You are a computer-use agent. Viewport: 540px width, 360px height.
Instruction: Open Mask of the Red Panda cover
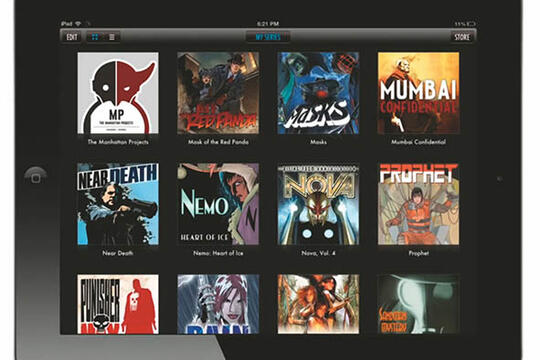218,93
